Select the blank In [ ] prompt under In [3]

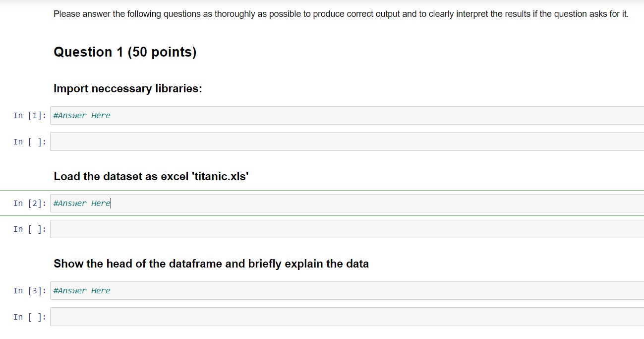(30, 317)
